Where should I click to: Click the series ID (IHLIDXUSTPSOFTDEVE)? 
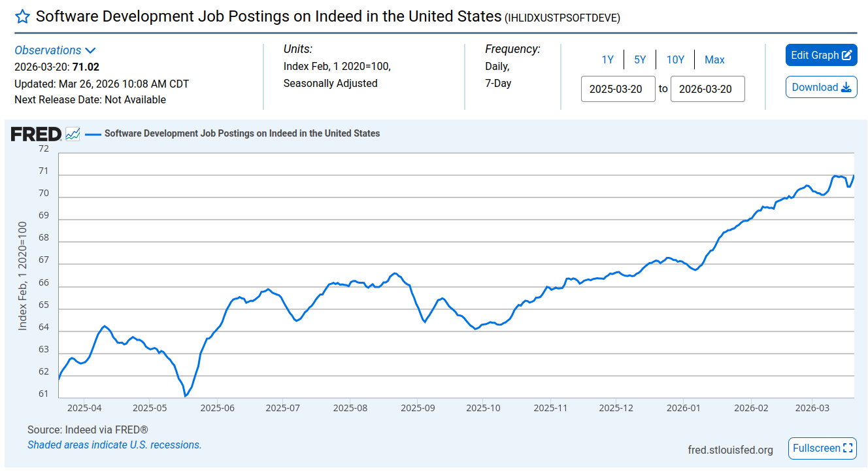[x=563, y=18]
